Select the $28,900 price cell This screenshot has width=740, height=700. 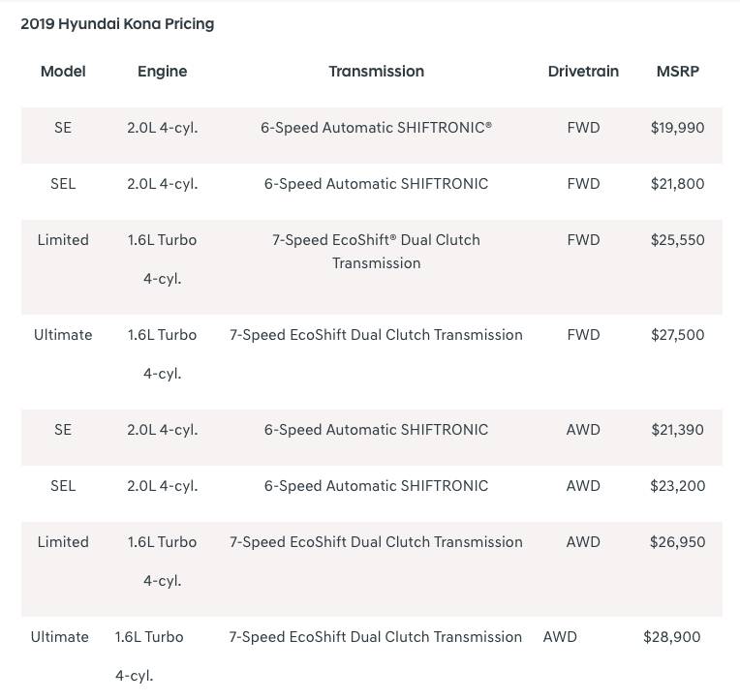pyautogui.click(x=671, y=637)
